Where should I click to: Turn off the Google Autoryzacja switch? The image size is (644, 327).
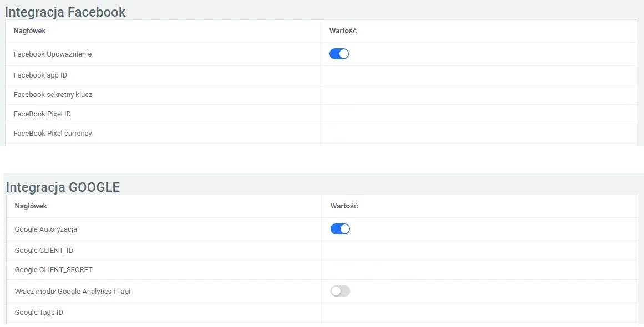(340, 229)
